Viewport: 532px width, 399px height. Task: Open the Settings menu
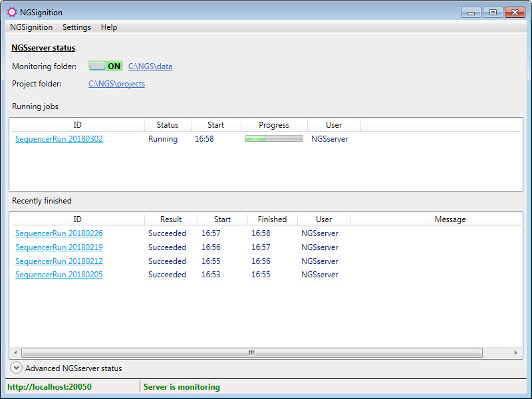point(76,27)
